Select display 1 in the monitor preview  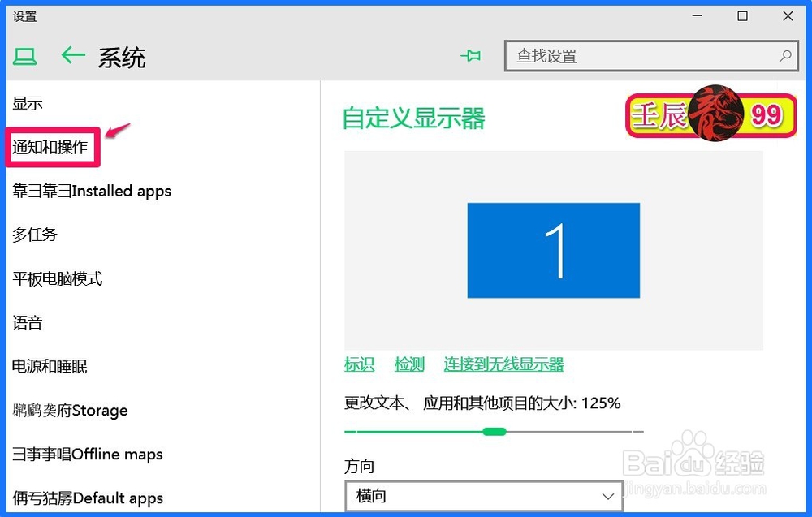click(553, 249)
